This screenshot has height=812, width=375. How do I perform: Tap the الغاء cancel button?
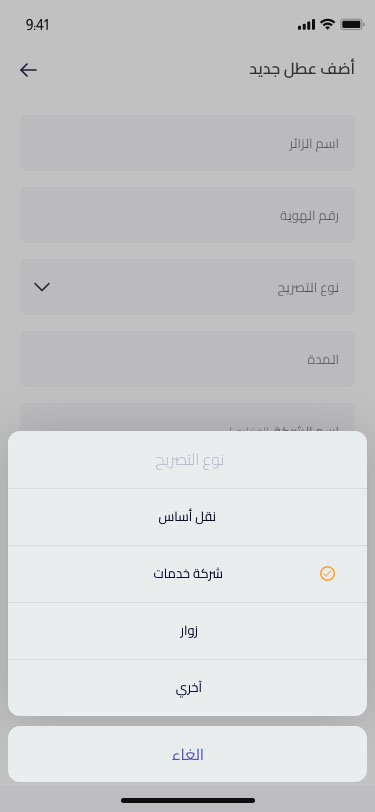pos(188,754)
